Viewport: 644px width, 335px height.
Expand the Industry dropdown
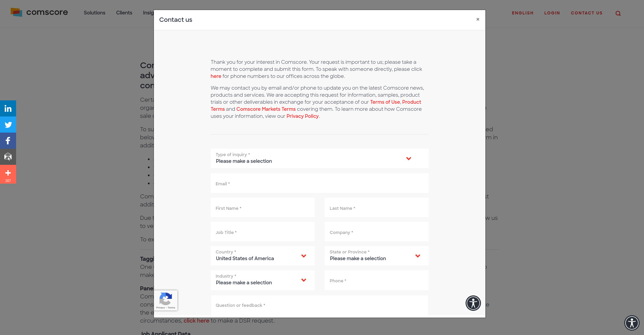point(262,280)
